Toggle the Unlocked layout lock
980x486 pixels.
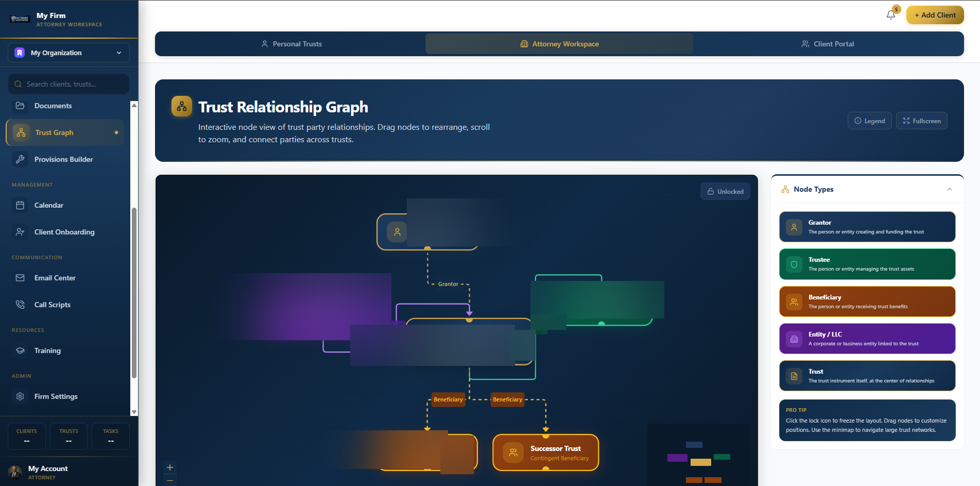tap(725, 191)
